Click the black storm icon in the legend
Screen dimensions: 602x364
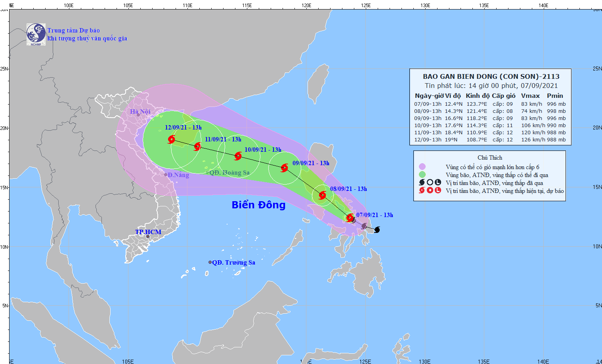tap(422, 183)
